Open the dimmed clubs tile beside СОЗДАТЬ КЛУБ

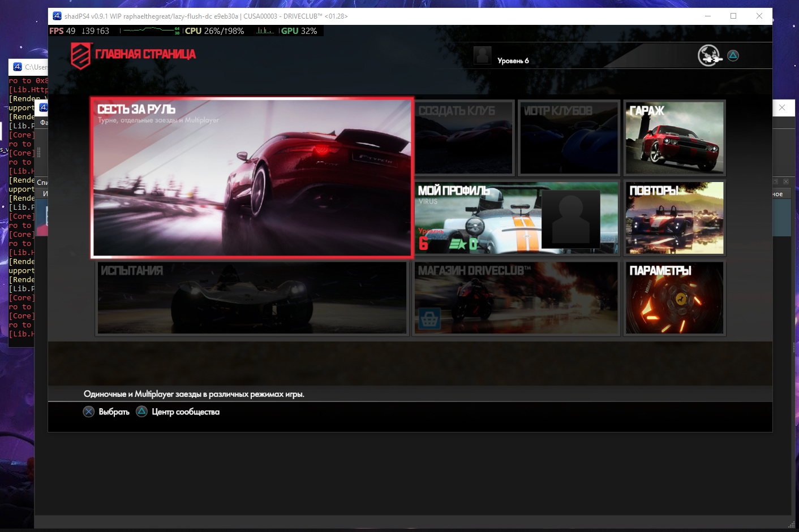click(569, 138)
